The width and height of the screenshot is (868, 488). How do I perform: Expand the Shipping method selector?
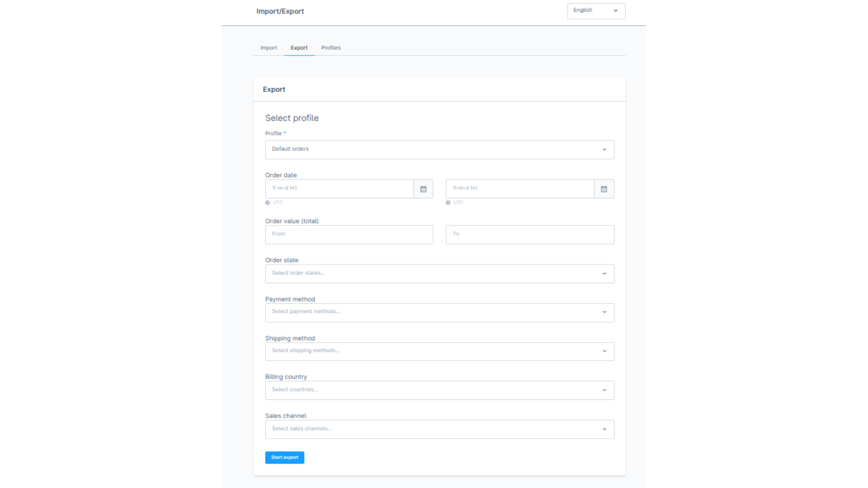pos(439,352)
